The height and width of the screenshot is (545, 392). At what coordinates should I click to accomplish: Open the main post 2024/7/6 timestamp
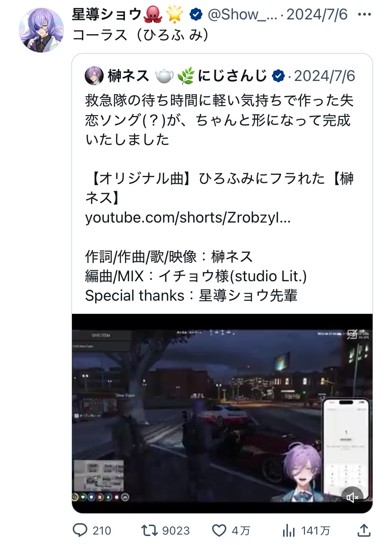click(x=317, y=14)
